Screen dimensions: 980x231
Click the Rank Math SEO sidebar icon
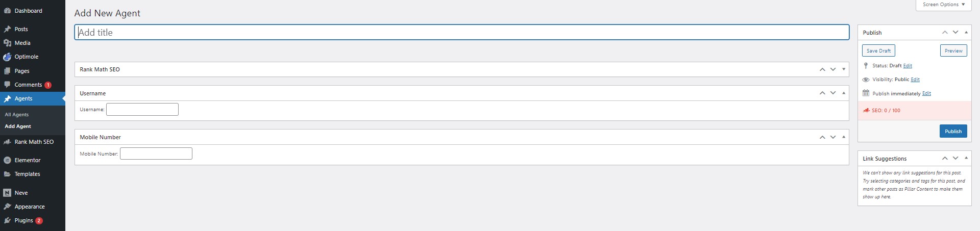(x=7, y=142)
